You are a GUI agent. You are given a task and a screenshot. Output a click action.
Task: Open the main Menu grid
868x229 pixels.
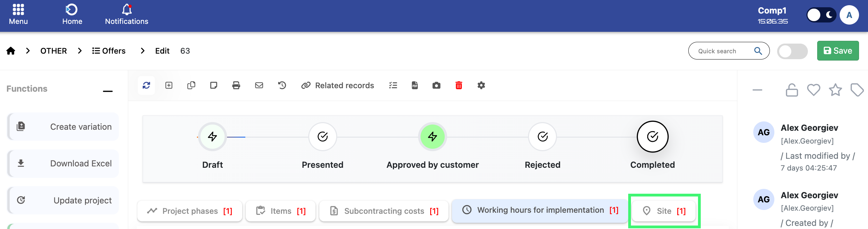pyautogui.click(x=18, y=15)
